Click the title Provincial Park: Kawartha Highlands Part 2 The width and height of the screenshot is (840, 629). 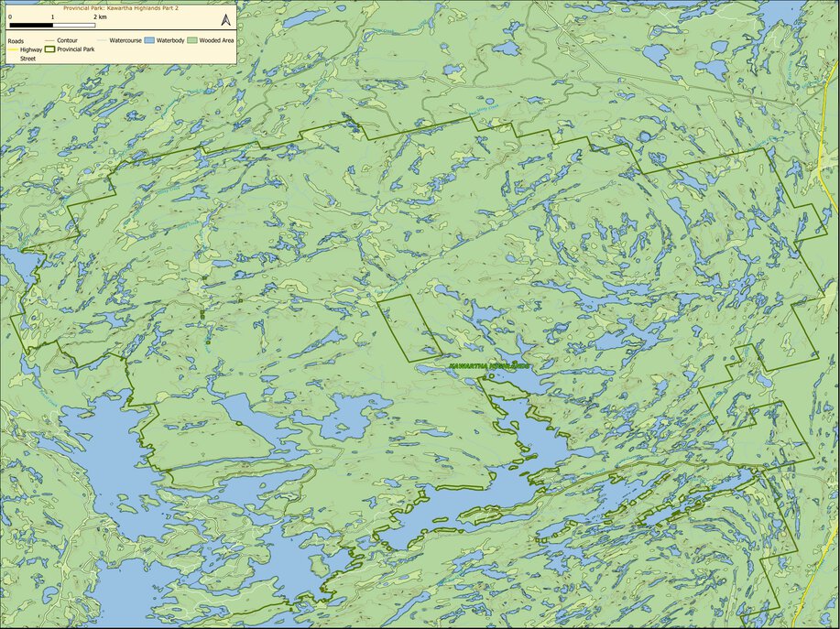tap(121, 8)
